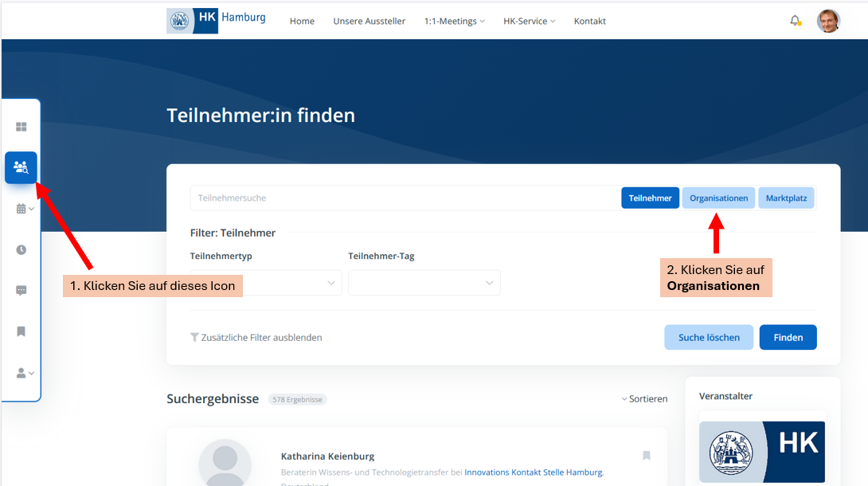The width and height of the screenshot is (868, 486).
Task: Open the chat messages icon in sidebar
Action: point(22,291)
